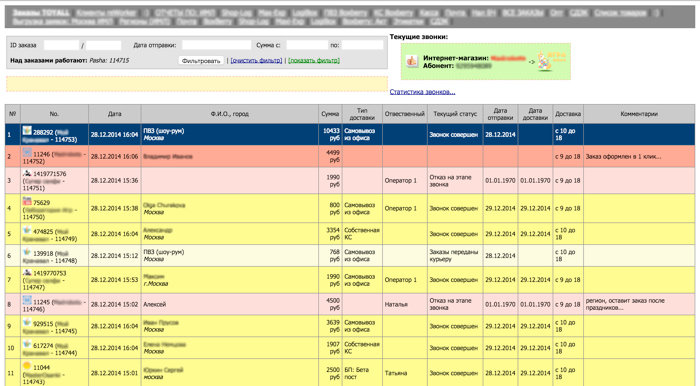
Task: Click Отказ на этапе звонка in row 3
Action: click(450, 181)
